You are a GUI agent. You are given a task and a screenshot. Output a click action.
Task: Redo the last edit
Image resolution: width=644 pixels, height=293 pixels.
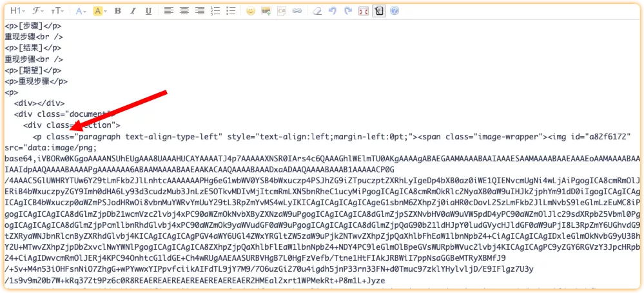click(348, 11)
